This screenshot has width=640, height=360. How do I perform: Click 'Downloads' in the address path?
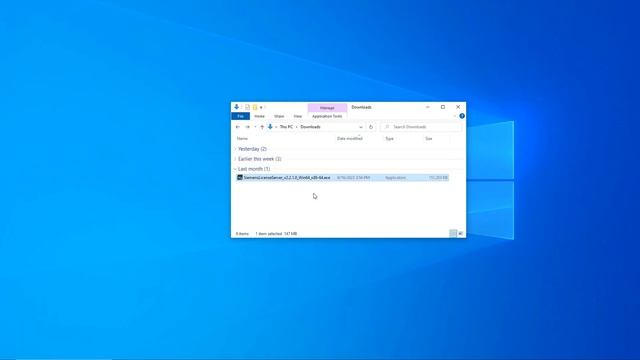pyautogui.click(x=310, y=127)
